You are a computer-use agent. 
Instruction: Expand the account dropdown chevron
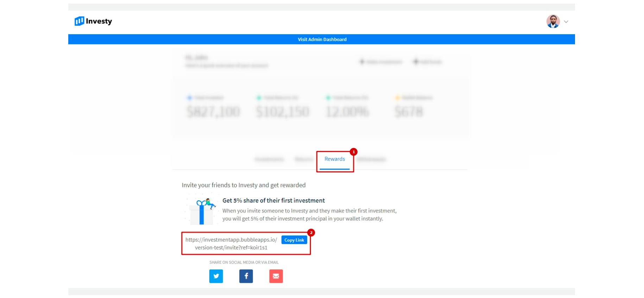coord(566,21)
